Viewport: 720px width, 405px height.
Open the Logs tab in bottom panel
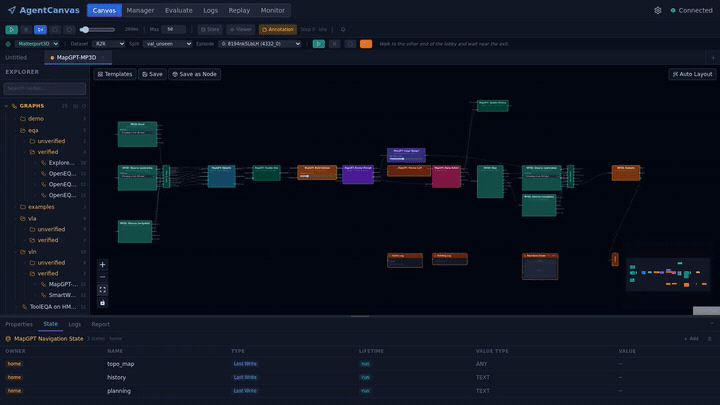coord(74,324)
